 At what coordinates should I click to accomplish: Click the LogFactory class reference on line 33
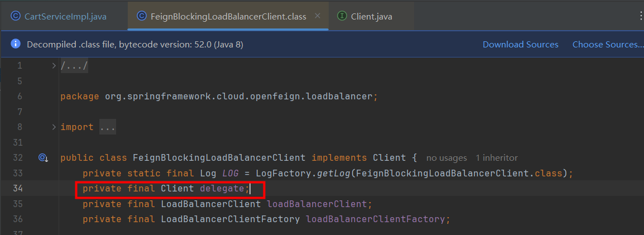[278, 174]
